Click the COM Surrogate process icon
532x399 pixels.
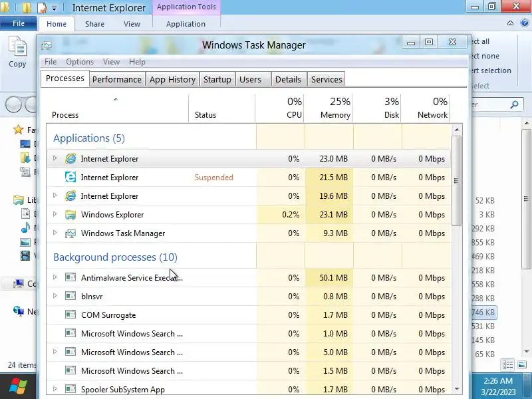[70, 315]
